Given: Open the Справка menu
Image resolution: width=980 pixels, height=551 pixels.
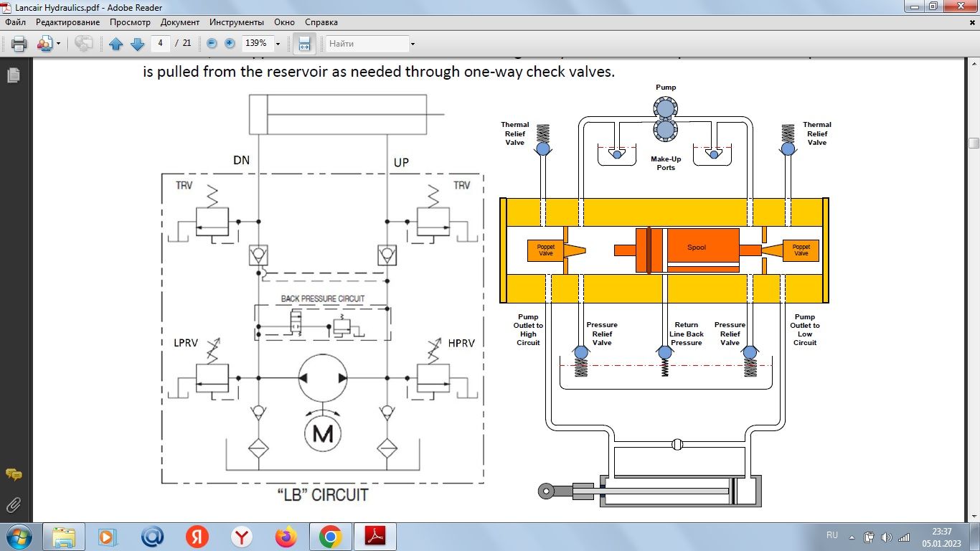Looking at the screenshot, I should (321, 22).
